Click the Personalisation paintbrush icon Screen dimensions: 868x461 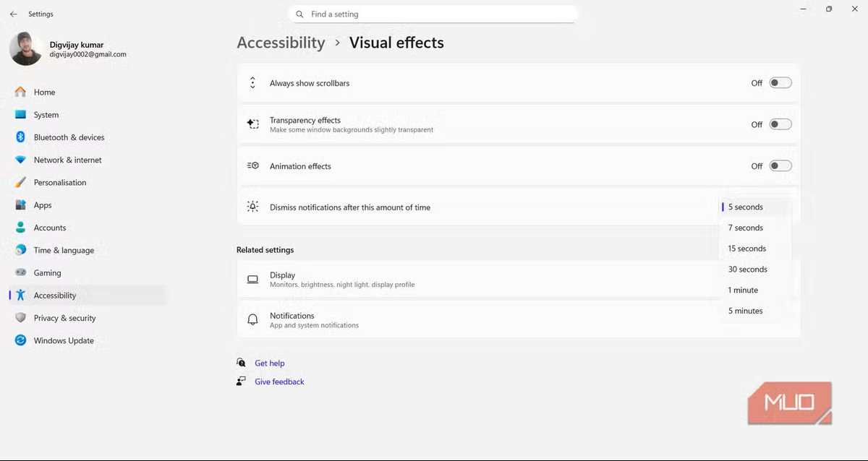point(20,183)
